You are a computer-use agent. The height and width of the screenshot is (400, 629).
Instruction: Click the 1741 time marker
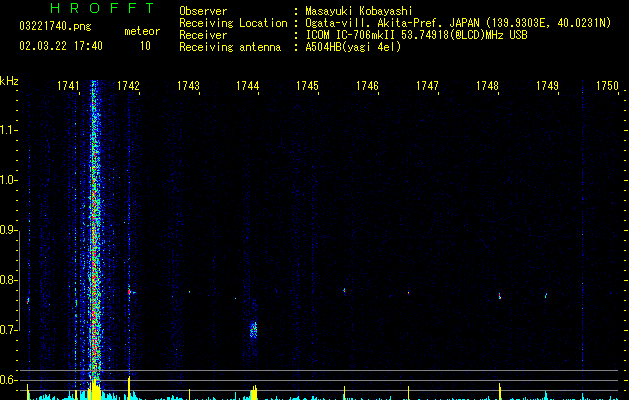(68, 86)
